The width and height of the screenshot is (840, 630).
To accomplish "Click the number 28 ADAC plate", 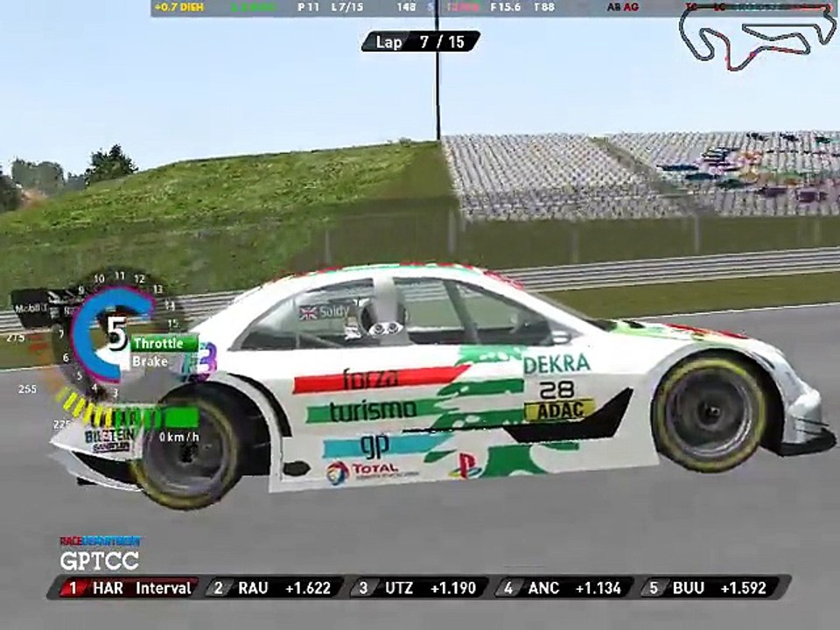I will pos(560,401).
